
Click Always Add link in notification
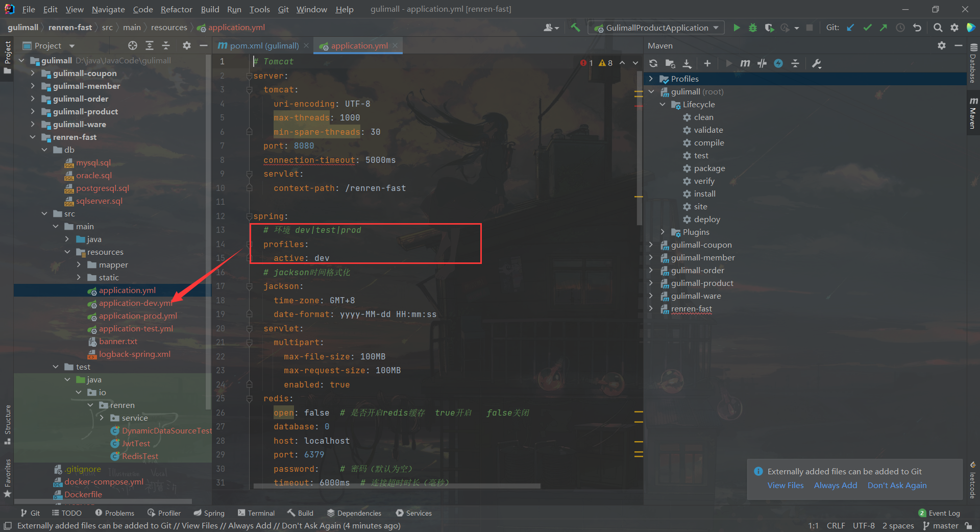[x=835, y=485]
